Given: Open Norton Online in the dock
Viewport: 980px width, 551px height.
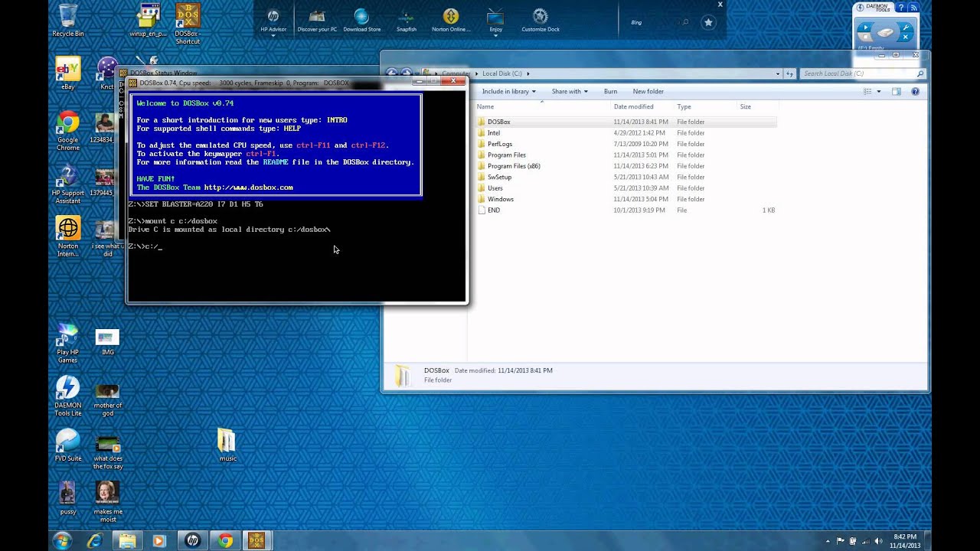Looking at the screenshot, I should coord(451,21).
